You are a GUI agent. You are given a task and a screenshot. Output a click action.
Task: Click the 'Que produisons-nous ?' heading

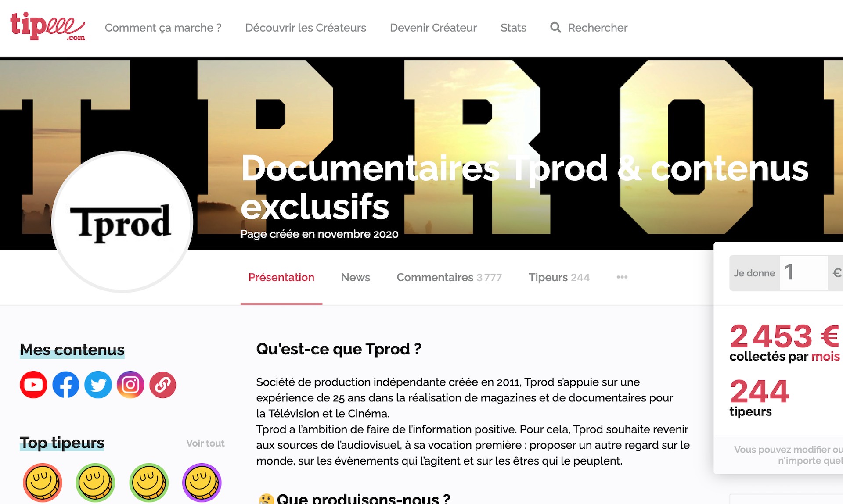364,499
